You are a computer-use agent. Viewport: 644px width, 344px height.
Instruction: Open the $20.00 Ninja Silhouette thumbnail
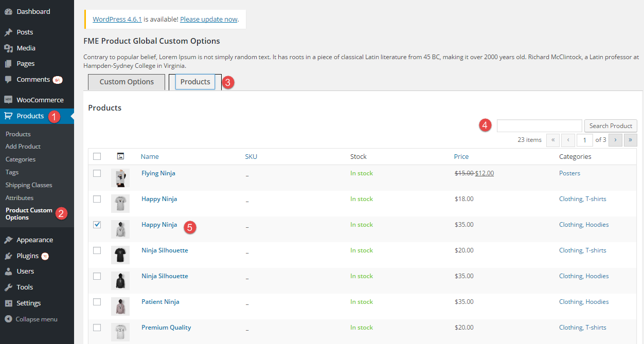120,255
